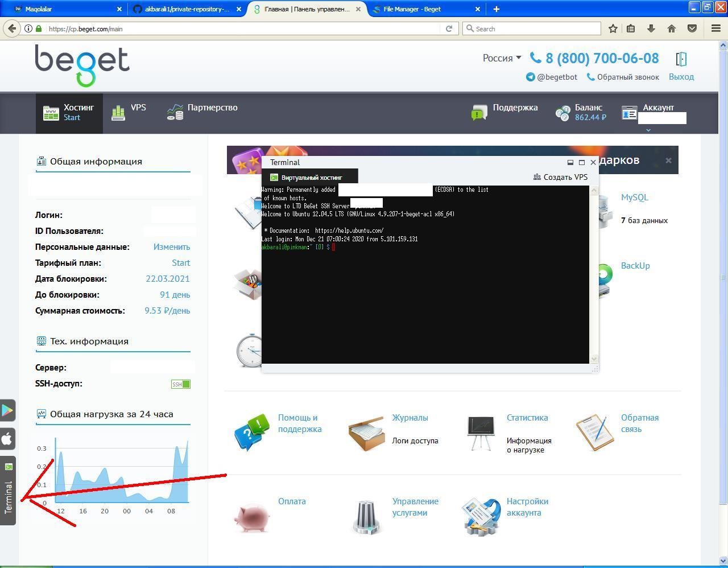This screenshot has width=728, height=568.
Task: Click the Помощь и поддержка speech bubble icon
Action: [251, 433]
